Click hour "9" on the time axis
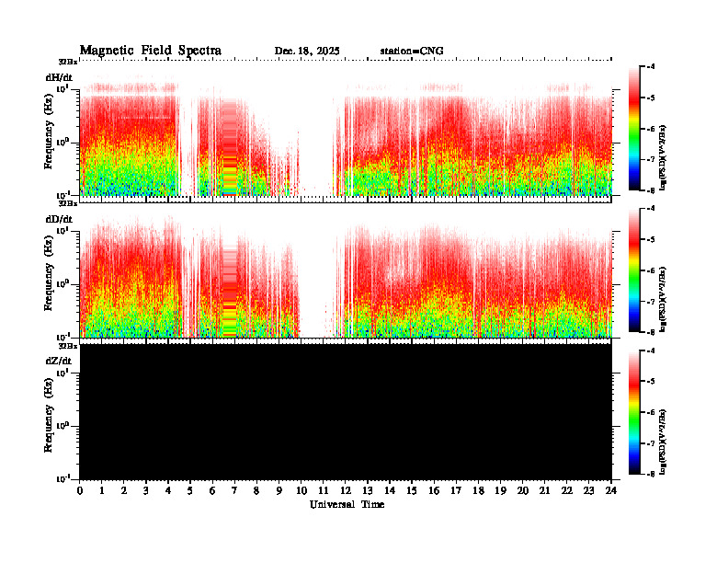728x563 pixels. click(x=279, y=490)
